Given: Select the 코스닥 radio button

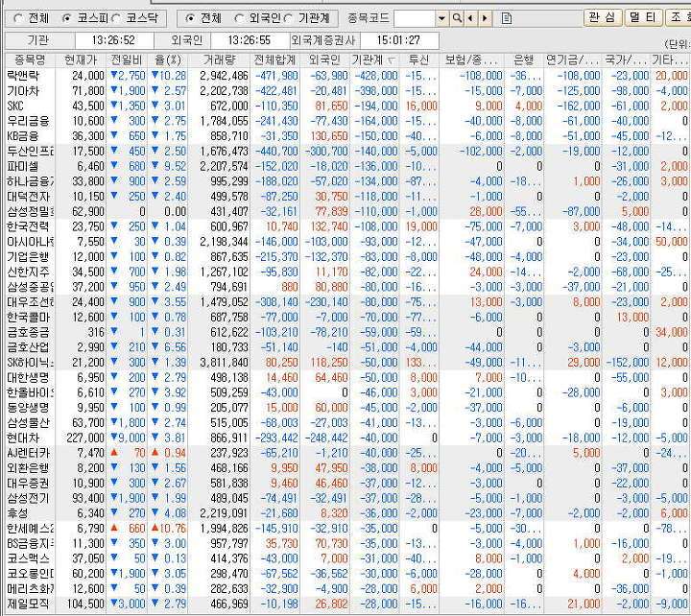Looking at the screenshot, I should tap(116, 18).
